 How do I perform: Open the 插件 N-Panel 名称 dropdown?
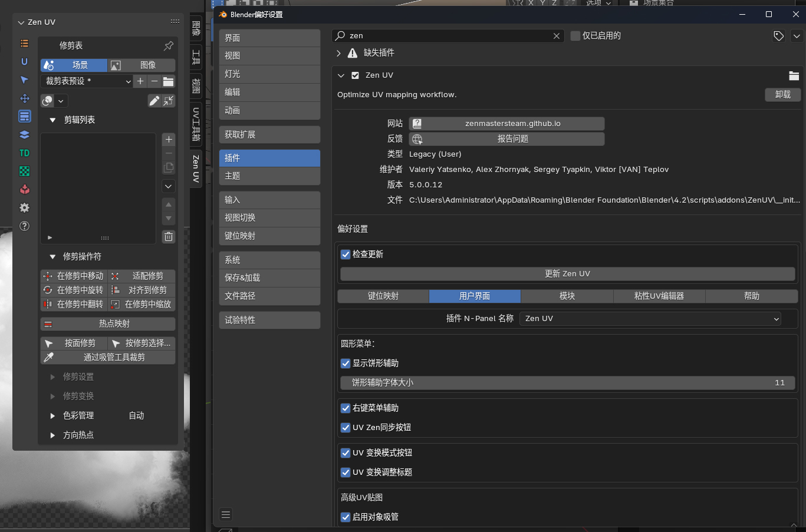click(x=650, y=319)
